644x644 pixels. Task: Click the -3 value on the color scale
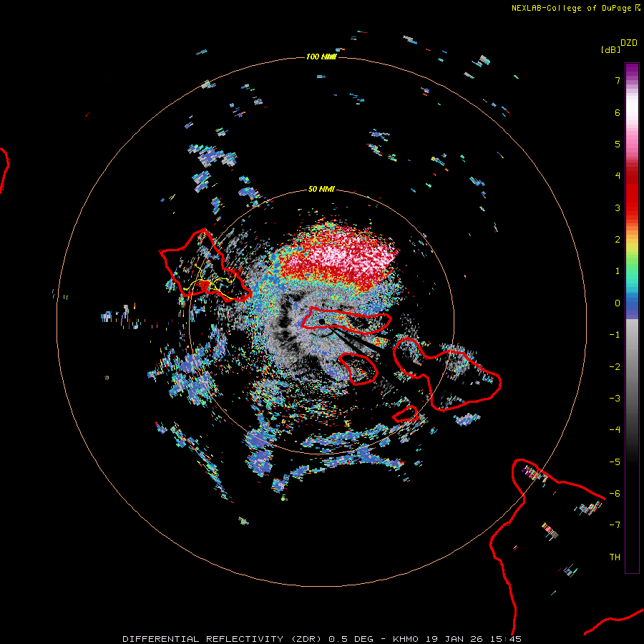[615, 399]
